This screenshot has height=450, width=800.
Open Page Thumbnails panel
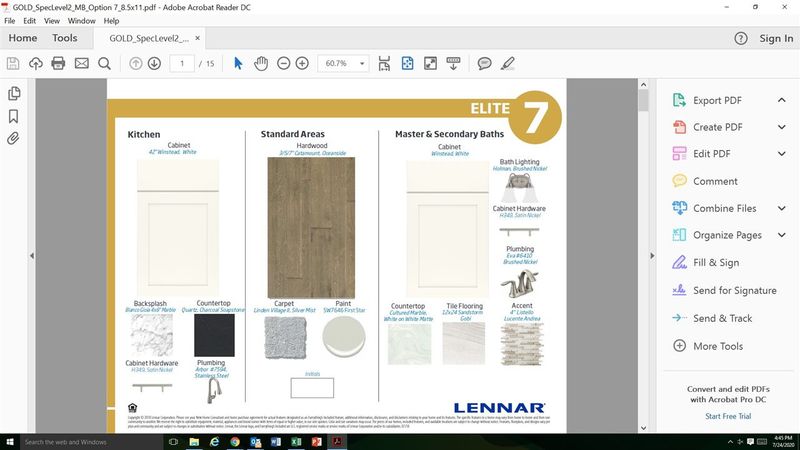click(14, 93)
